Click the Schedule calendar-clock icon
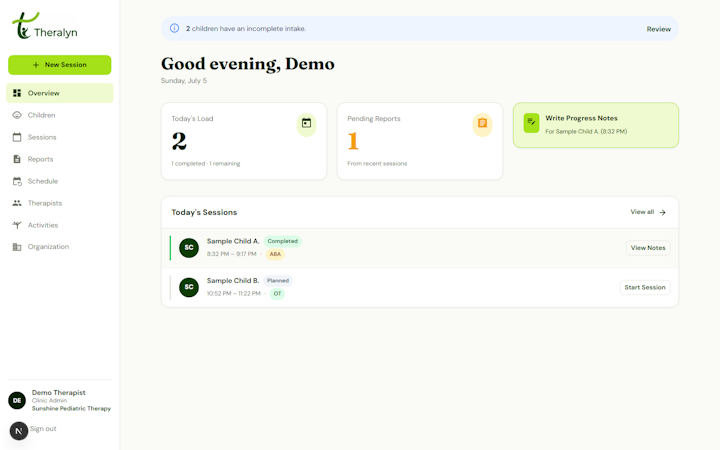This screenshot has height=450, width=720. (x=17, y=181)
